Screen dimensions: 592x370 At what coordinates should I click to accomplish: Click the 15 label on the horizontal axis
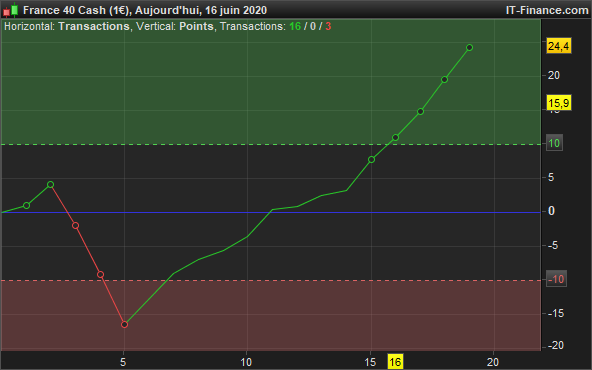pyautogui.click(x=370, y=362)
